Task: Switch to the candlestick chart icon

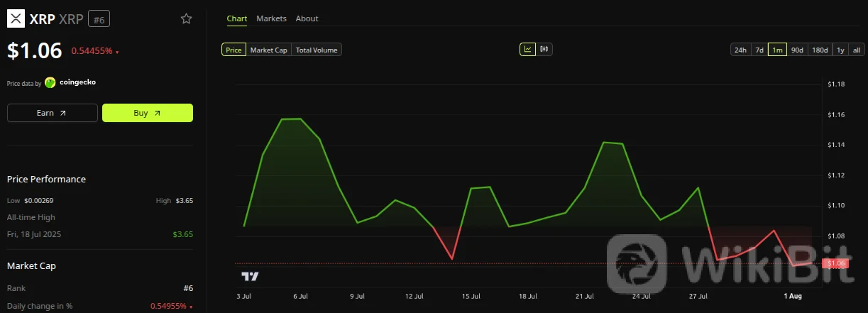Action: point(544,50)
